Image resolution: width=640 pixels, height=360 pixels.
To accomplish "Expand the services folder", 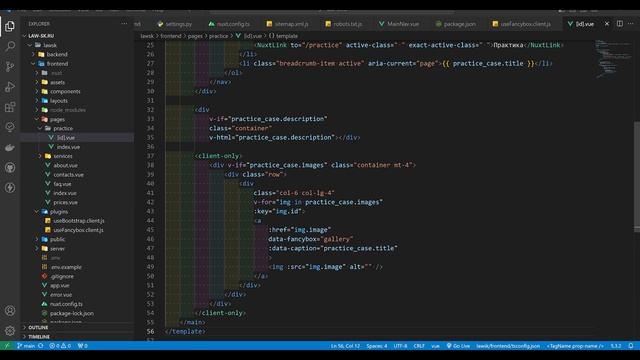I will (x=78, y=156).
